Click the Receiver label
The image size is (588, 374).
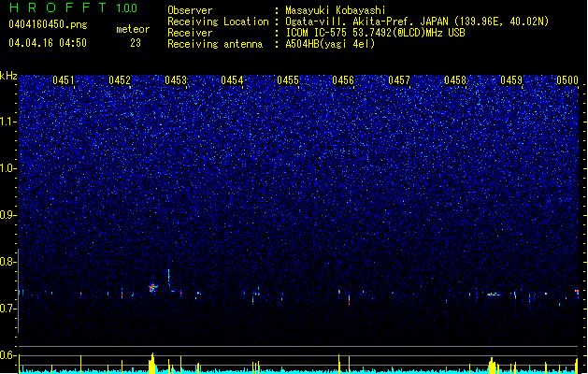(x=190, y=33)
